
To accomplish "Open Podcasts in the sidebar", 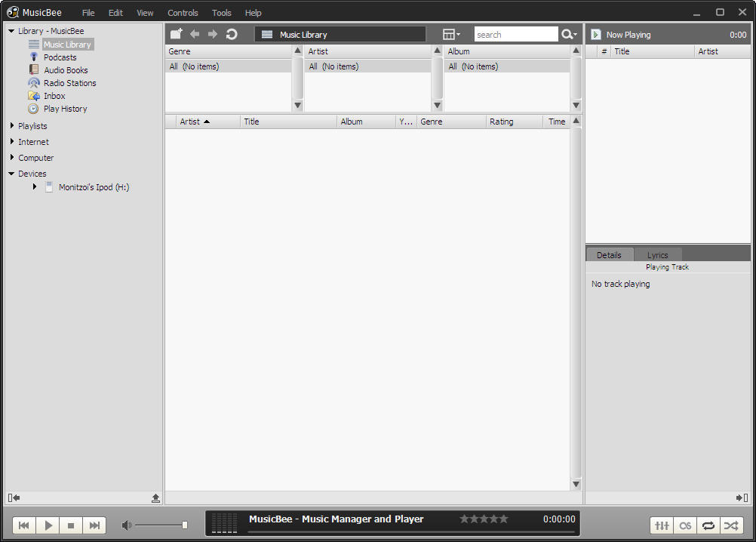I will [x=60, y=57].
